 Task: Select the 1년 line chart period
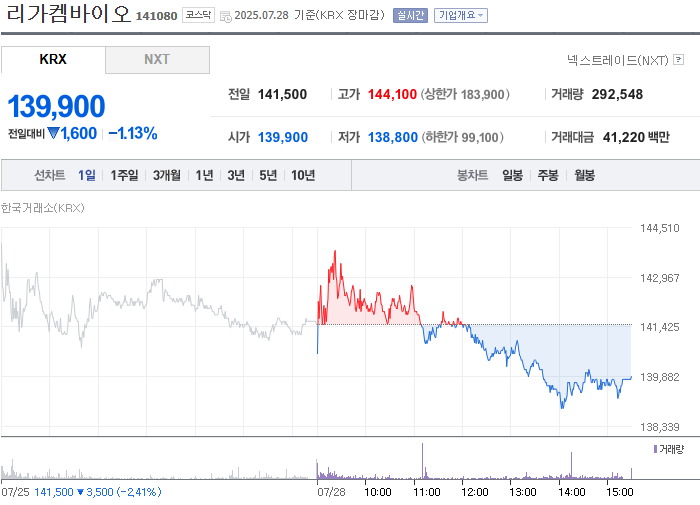(204, 175)
